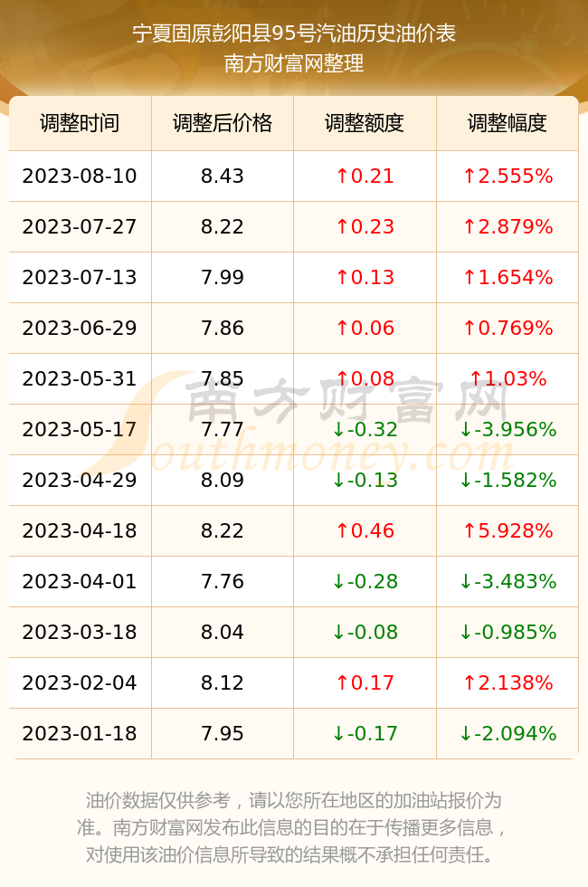The width and height of the screenshot is (588, 887).
Task: Select the ↑2.138% percentage cell
Action: tap(507, 682)
